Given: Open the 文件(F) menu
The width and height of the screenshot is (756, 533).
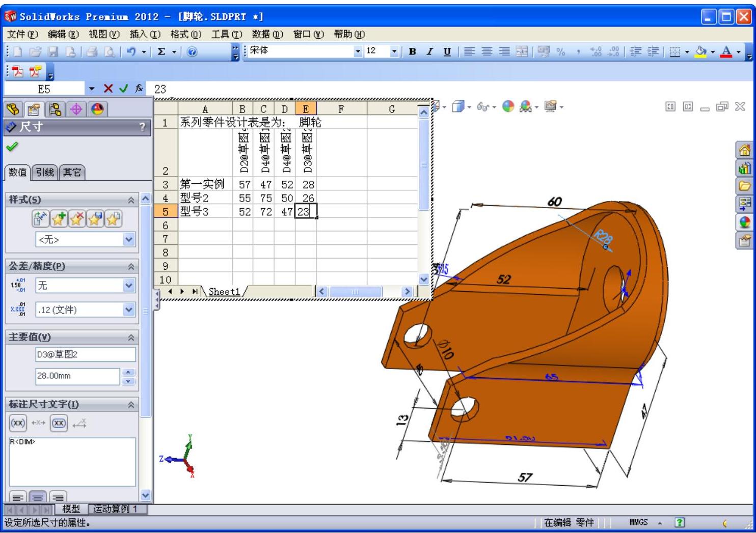Looking at the screenshot, I should point(22,34).
